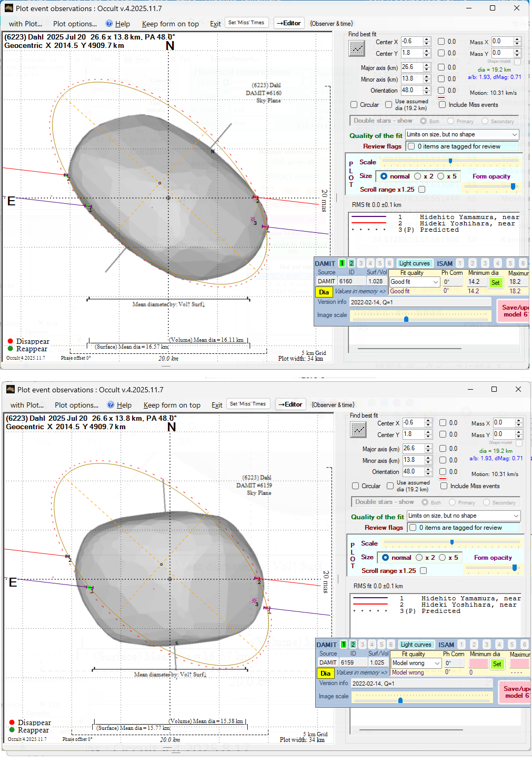532x762 pixels.
Task: Click green Set button beside Good fit row
Action: click(x=495, y=283)
